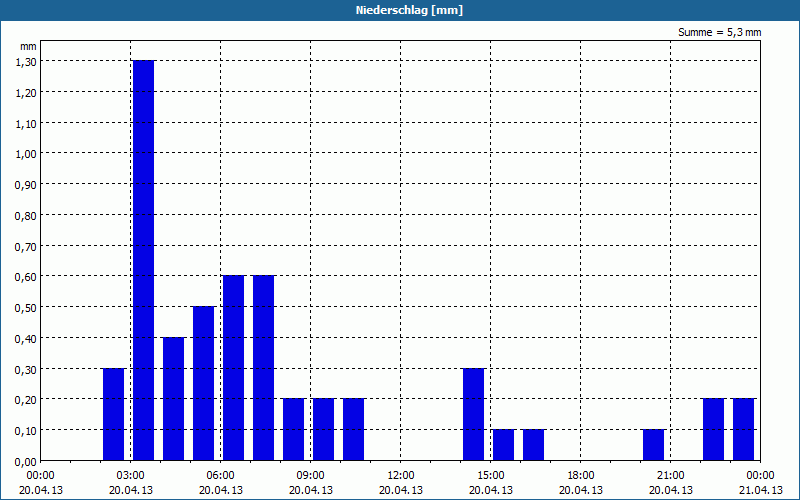Select the Summe = 5,3 mm total label
This screenshot has width=800, height=500.
[x=719, y=33]
